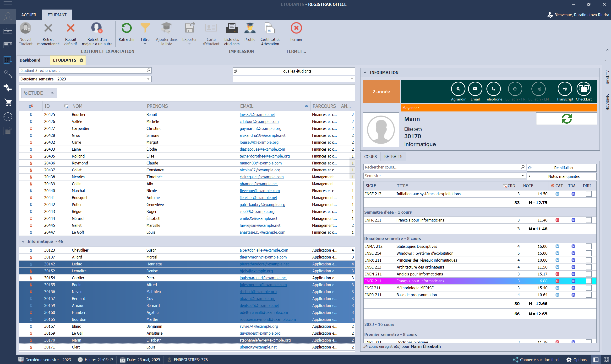
Task: Switch to the ACCUEIL ribbon tab
Action: (x=29, y=15)
